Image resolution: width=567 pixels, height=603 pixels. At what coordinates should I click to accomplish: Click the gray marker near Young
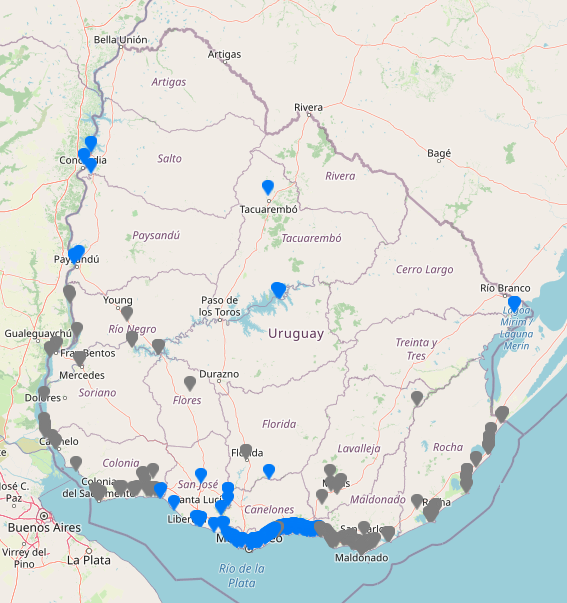pos(127,313)
